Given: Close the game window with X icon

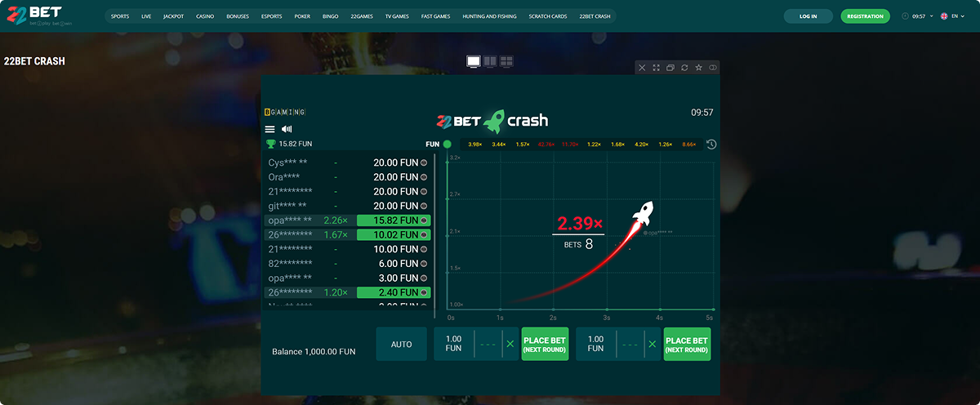Looking at the screenshot, I should (642, 68).
